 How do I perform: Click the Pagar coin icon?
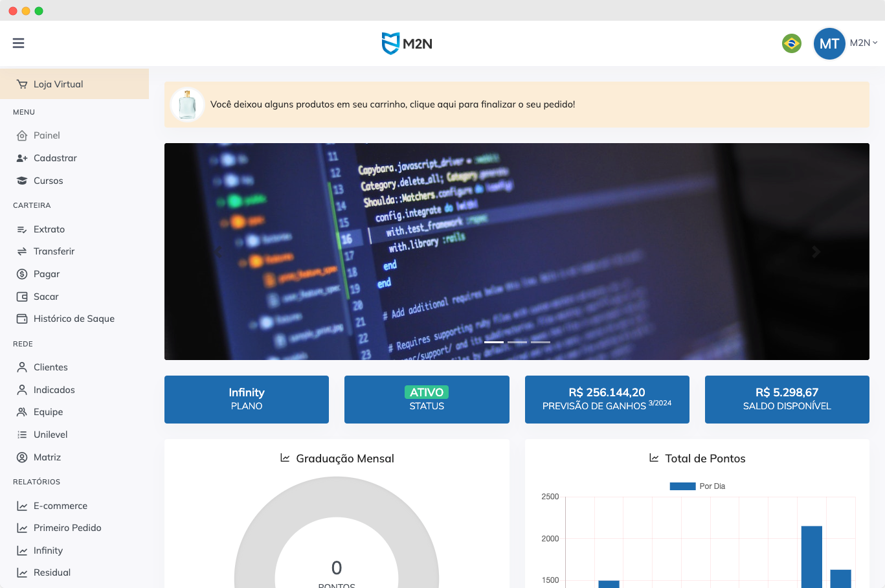pyautogui.click(x=21, y=273)
